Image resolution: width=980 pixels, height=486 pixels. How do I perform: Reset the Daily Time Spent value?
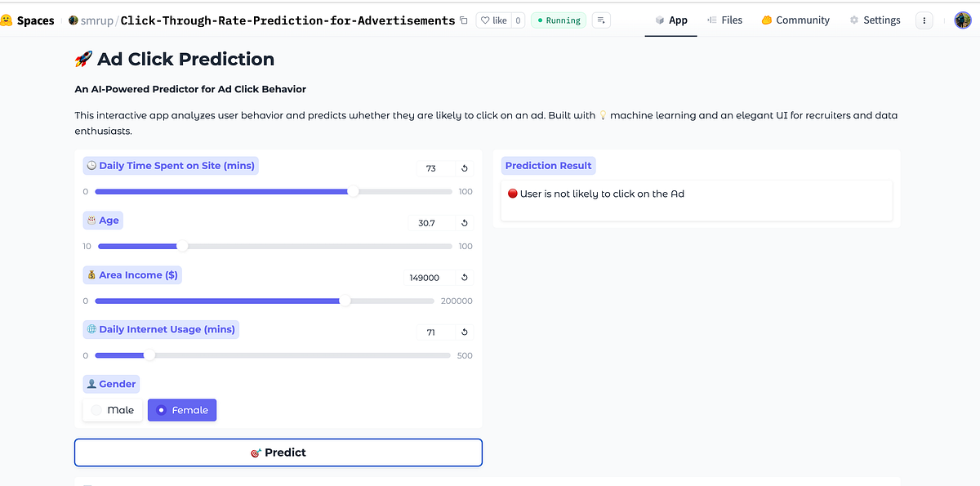coord(464,168)
